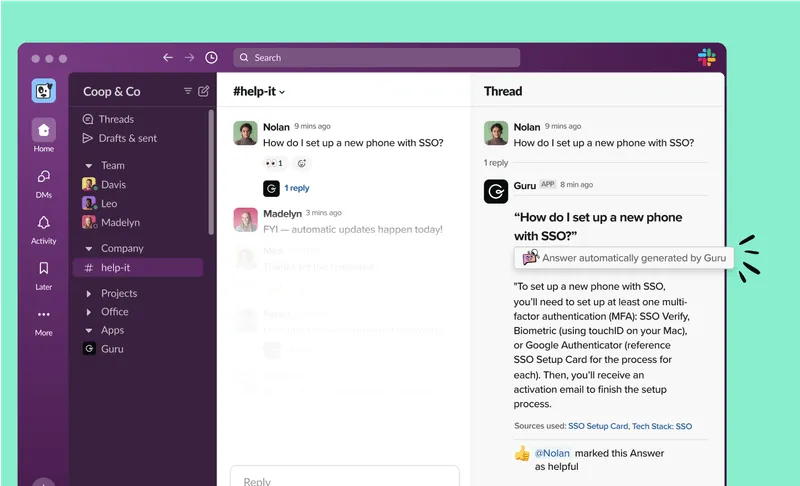
Task: Select Drafts & sent in sidebar
Action: point(127,138)
